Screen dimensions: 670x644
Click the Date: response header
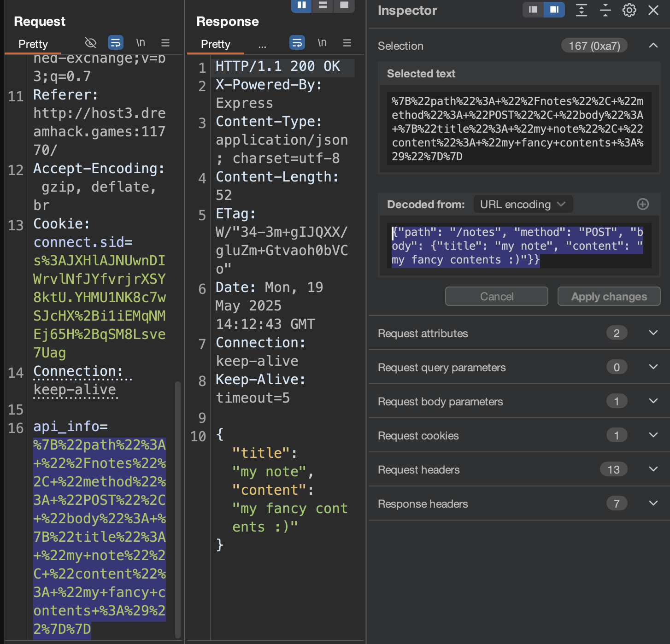coord(235,287)
